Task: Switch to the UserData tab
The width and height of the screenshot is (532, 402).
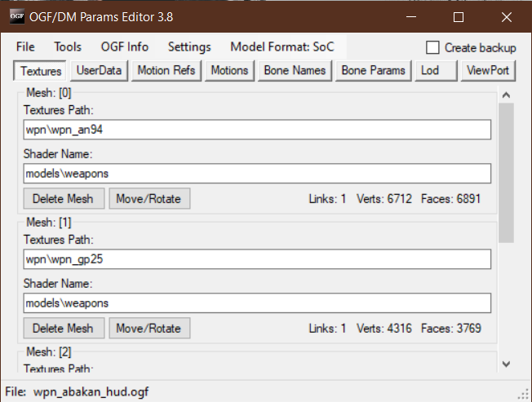Action: click(99, 71)
